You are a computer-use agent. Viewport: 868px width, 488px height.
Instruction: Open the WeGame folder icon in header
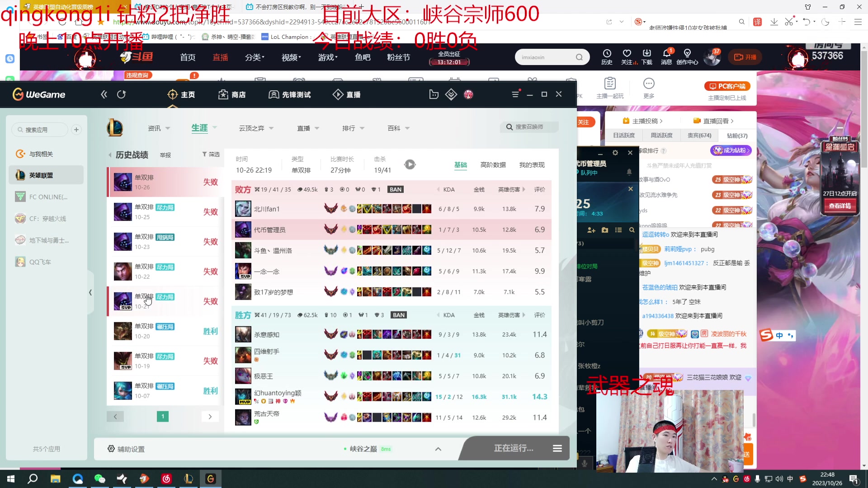(x=434, y=94)
